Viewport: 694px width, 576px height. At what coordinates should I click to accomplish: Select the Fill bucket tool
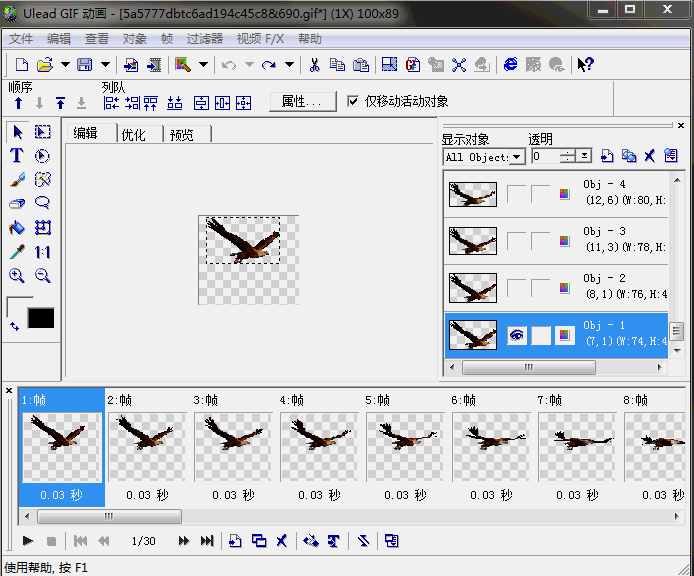pyautogui.click(x=17, y=228)
